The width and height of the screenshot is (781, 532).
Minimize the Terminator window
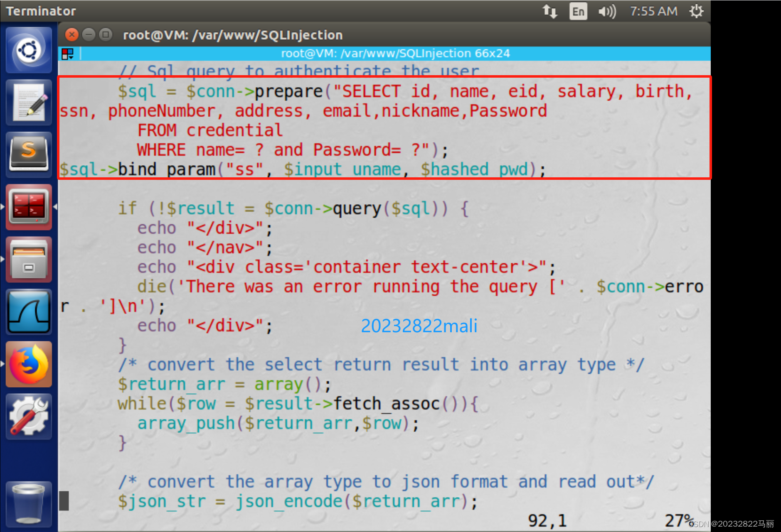(x=89, y=34)
